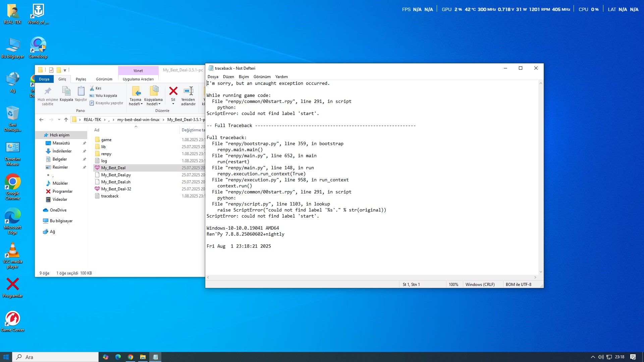Click the Notepad horizontal scrollbar right arrow
Image resolution: width=644 pixels, height=362 pixels.
(535, 278)
